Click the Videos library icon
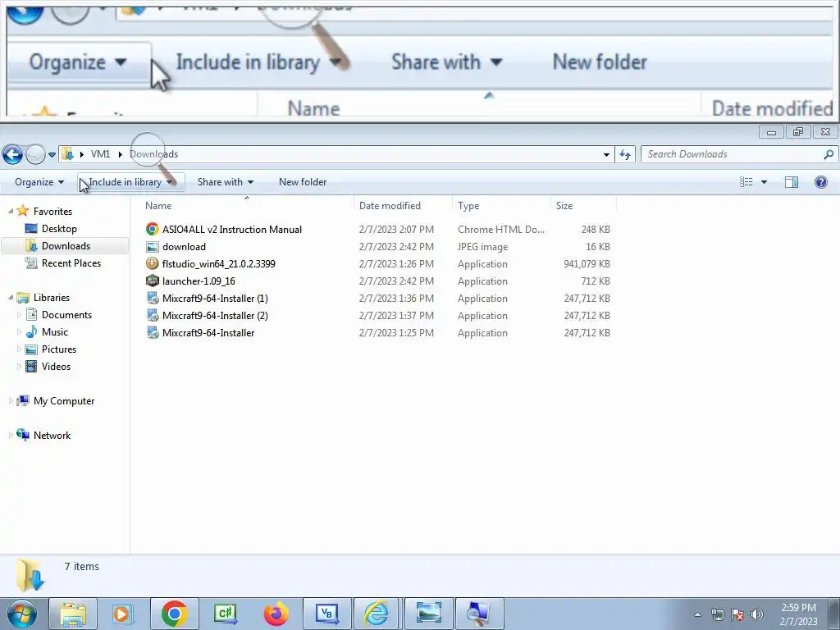 pos(32,367)
